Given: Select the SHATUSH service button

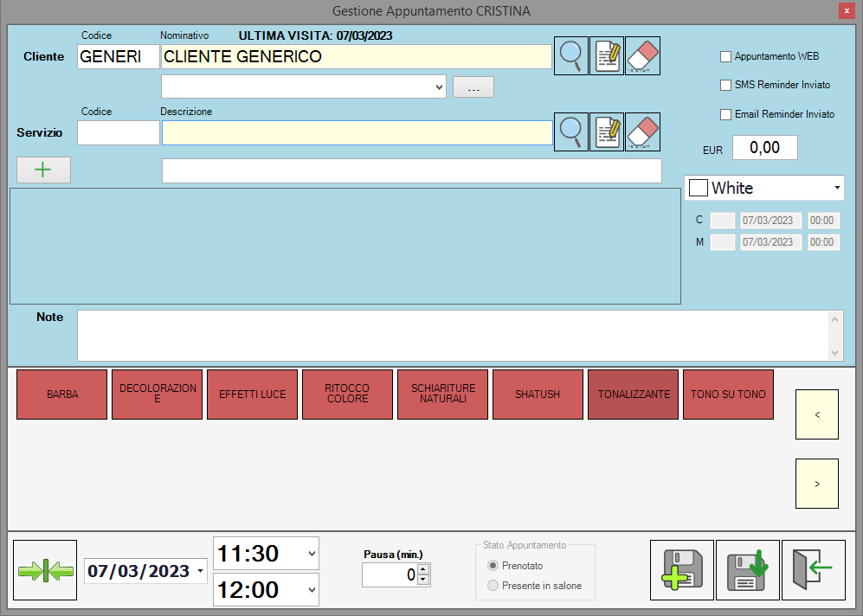Looking at the screenshot, I should tap(538, 395).
